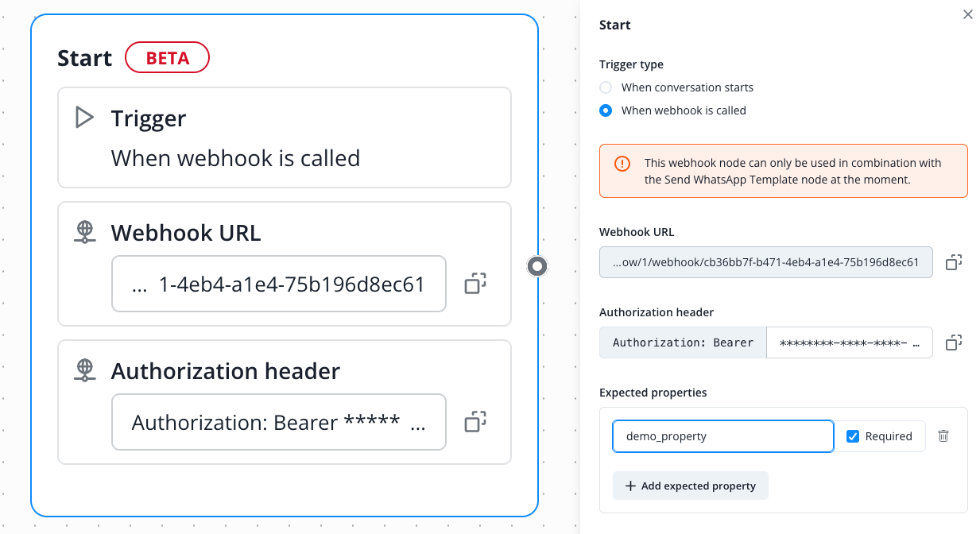Uncheck the Required checkbox
This screenshot has width=980, height=534.
click(853, 436)
